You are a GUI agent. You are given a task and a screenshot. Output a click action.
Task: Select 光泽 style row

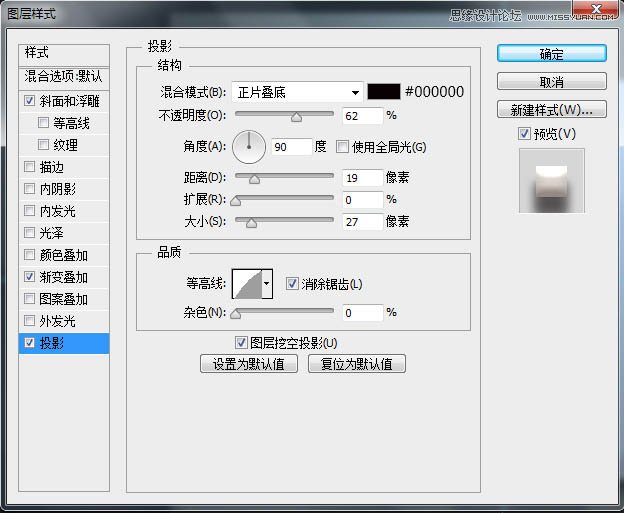(x=64, y=233)
